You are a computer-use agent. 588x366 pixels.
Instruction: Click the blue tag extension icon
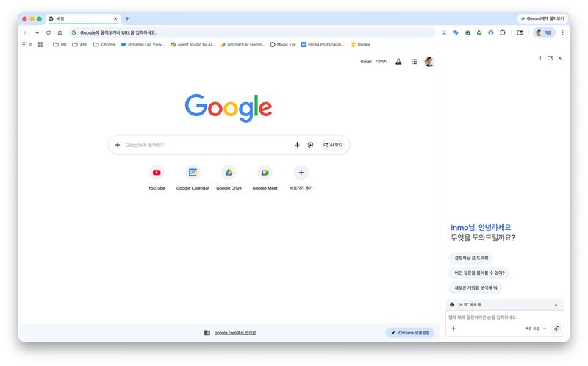(456, 32)
